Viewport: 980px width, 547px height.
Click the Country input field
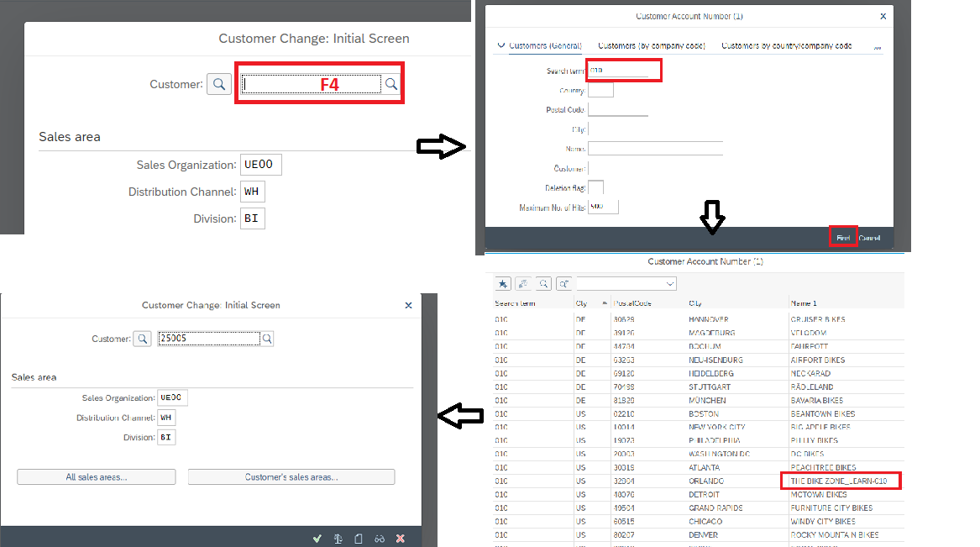pyautogui.click(x=600, y=90)
